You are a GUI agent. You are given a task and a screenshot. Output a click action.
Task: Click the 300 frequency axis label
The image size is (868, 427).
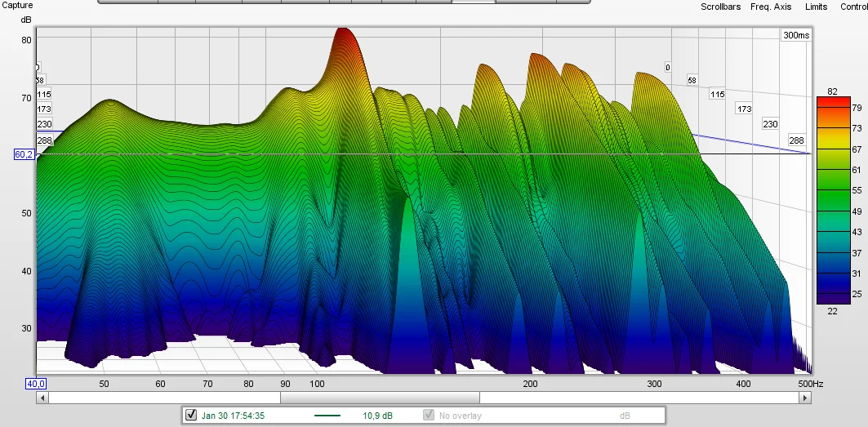[654, 384]
